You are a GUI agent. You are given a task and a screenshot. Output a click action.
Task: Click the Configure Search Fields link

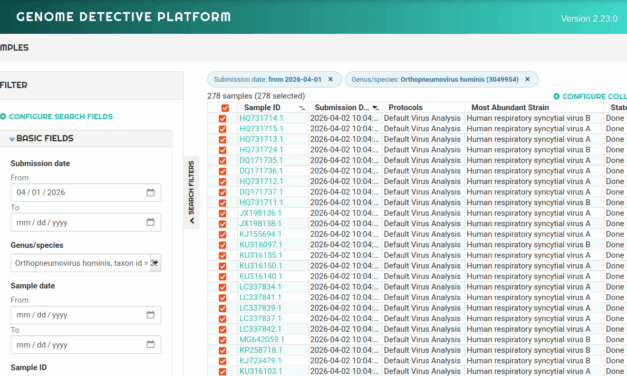(x=61, y=116)
